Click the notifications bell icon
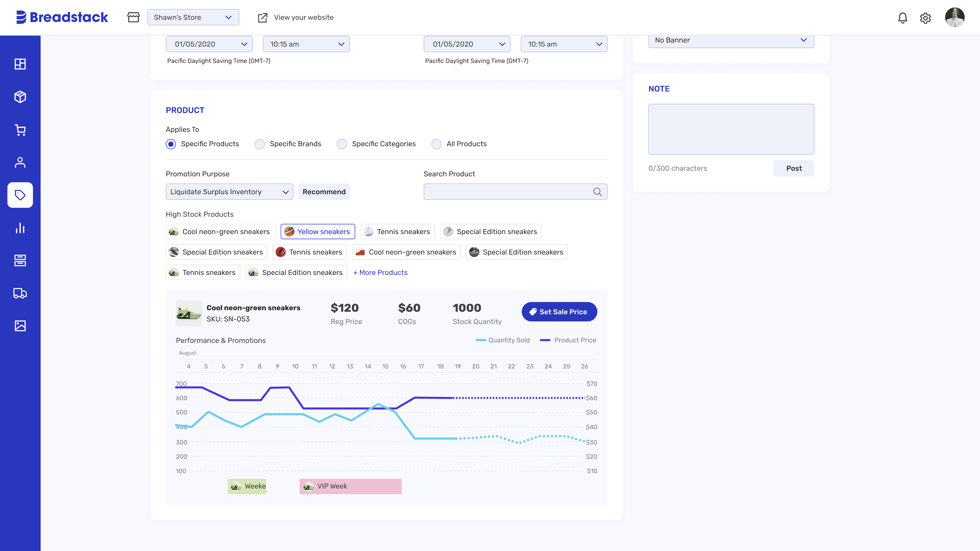980x551 pixels. point(902,18)
